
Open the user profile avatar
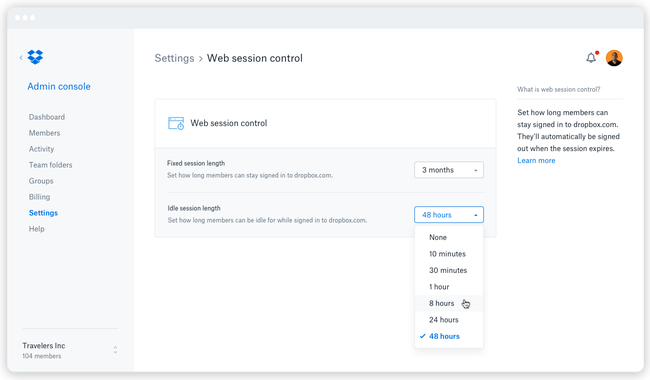pos(614,58)
